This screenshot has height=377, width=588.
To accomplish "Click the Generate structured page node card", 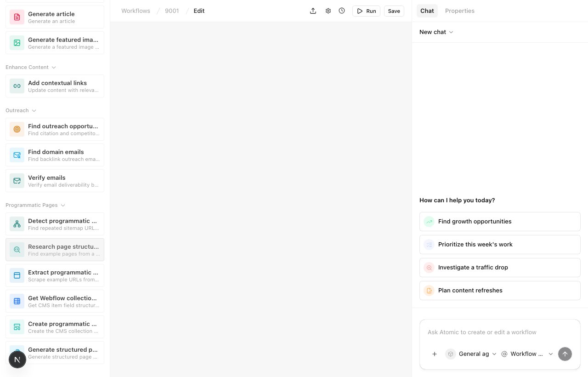I will coord(55,353).
